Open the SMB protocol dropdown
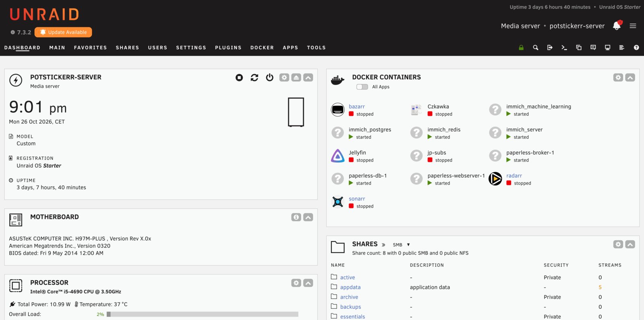The height and width of the screenshot is (320, 644). click(401, 245)
